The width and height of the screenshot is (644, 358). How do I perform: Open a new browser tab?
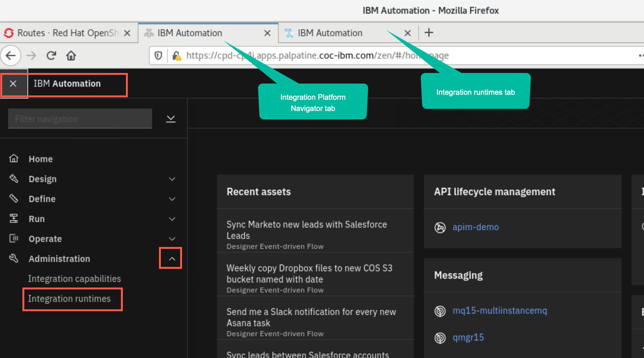[x=429, y=32]
